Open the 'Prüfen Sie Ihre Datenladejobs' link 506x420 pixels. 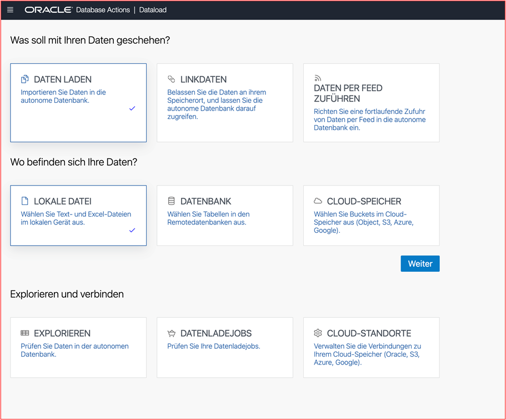tap(214, 346)
